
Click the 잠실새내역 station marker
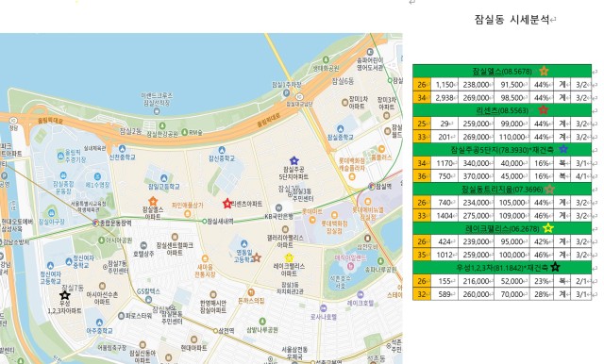(x=205, y=222)
